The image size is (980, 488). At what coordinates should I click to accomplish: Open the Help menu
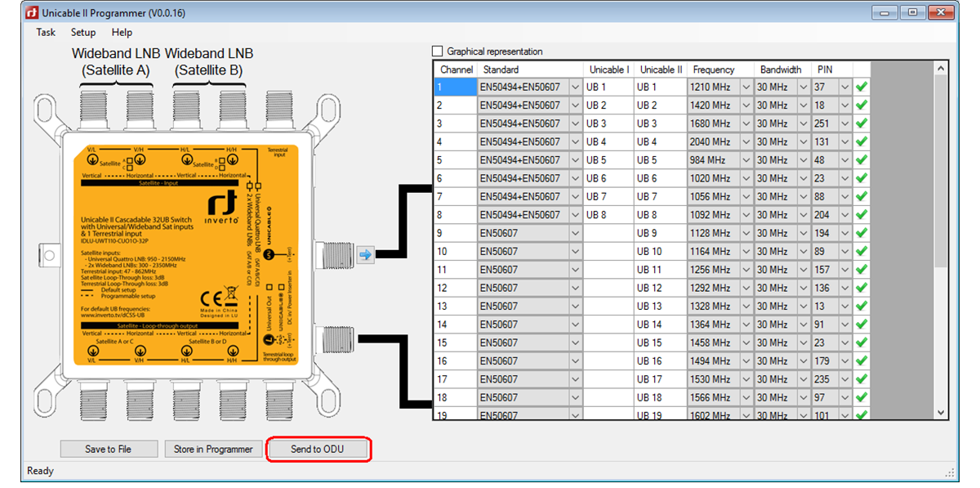coord(122,32)
